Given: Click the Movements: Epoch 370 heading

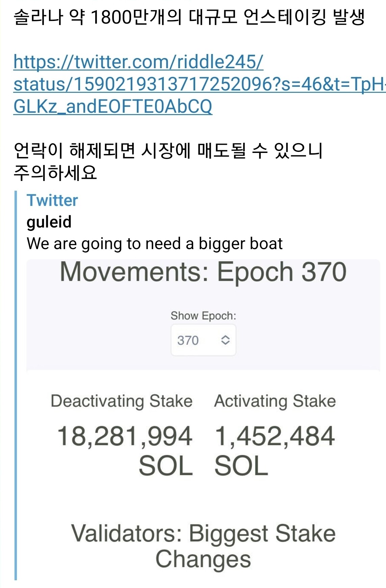Looking at the screenshot, I should pyautogui.click(x=203, y=272).
